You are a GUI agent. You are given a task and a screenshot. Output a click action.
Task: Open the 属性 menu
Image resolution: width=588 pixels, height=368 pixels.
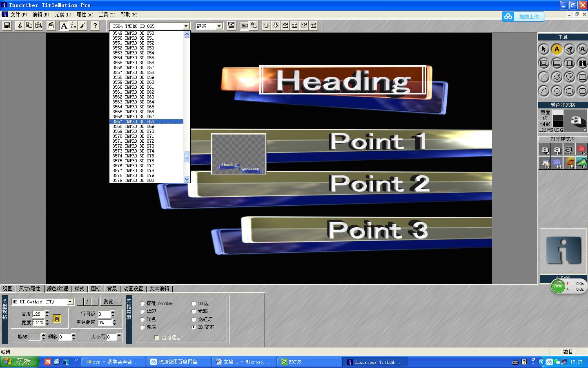[x=85, y=15]
